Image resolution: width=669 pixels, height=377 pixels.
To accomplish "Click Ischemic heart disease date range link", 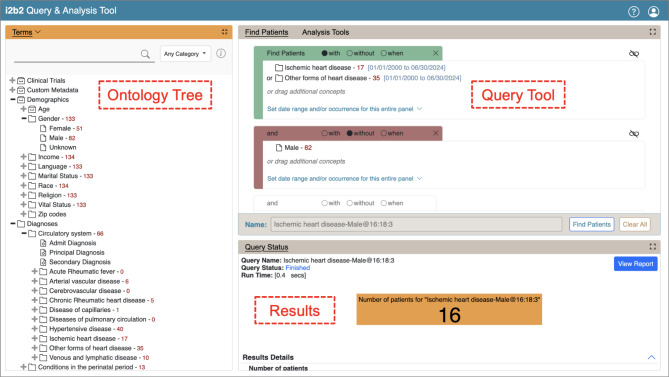I will (x=406, y=68).
